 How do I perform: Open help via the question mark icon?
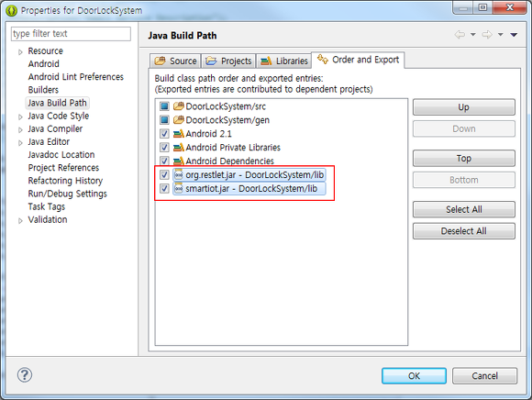pyautogui.click(x=25, y=375)
